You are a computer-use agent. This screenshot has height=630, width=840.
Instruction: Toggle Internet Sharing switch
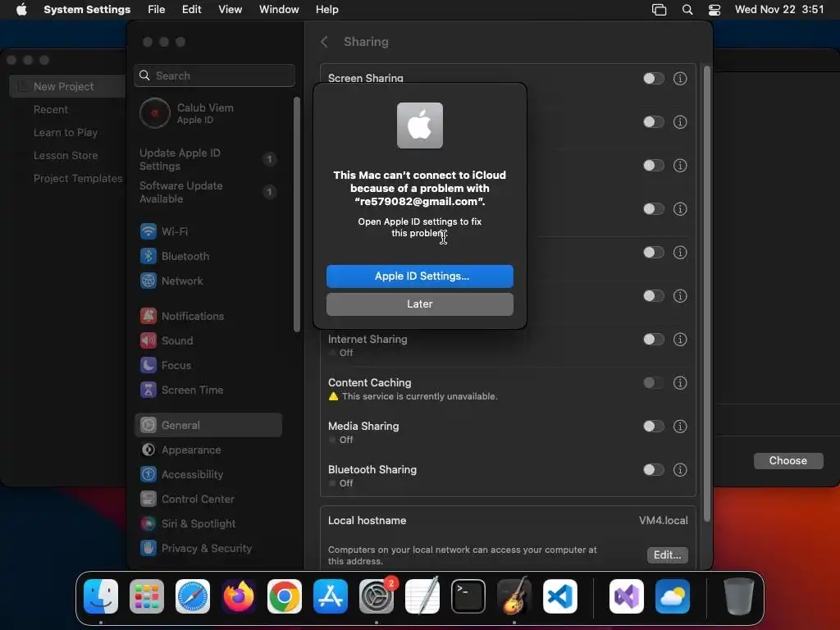654,340
